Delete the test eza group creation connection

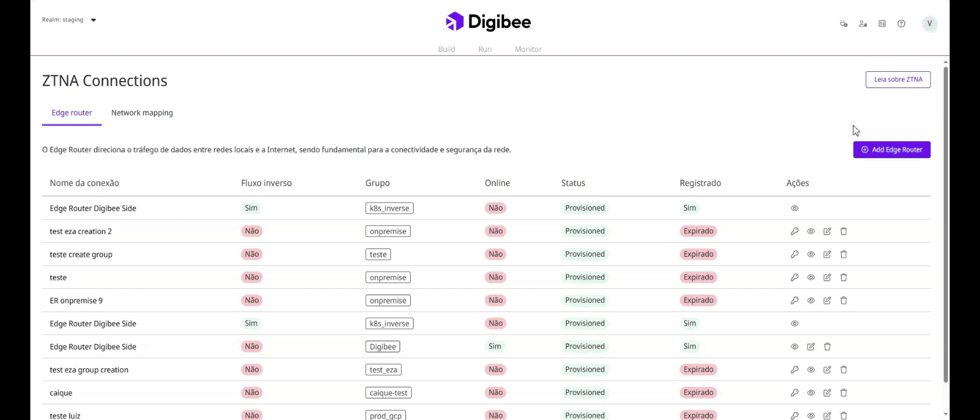(x=843, y=370)
